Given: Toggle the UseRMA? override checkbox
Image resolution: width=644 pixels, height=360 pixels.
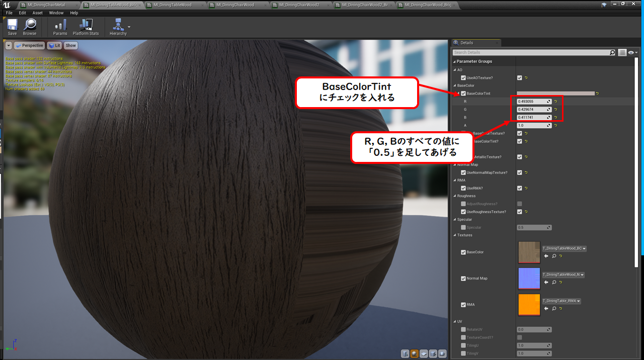Looking at the screenshot, I should tap(463, 188).
